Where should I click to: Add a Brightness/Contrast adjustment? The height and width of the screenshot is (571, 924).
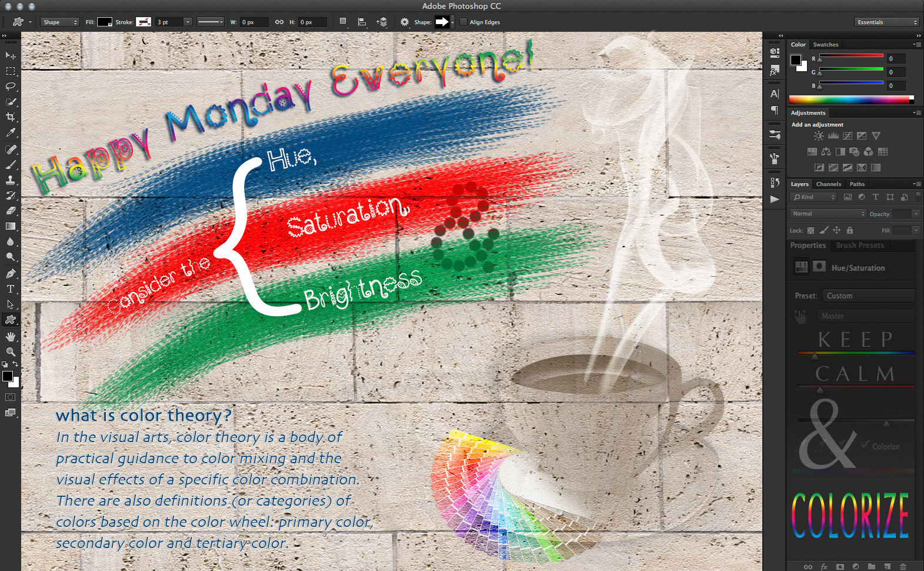[x=819, y=136]
